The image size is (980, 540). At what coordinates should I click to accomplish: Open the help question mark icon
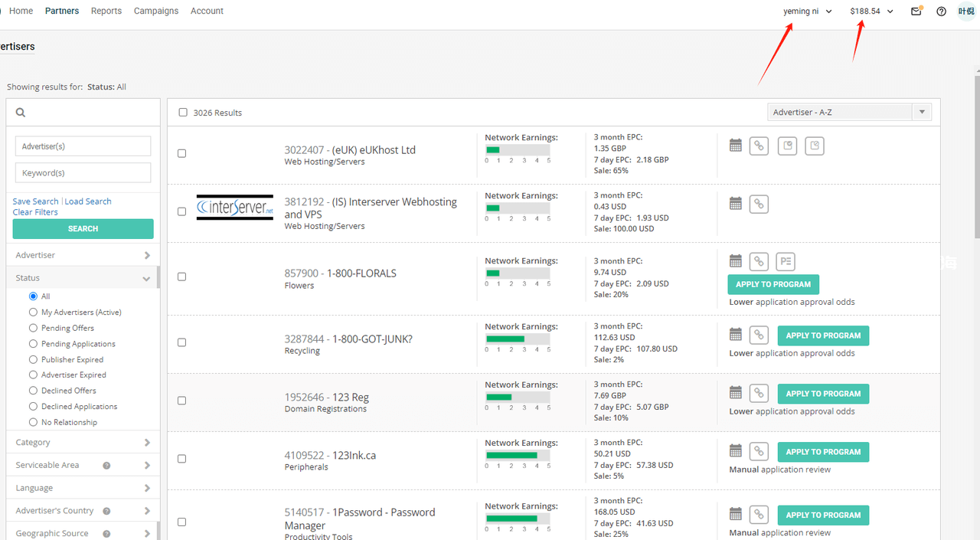(x=942, y=11)
